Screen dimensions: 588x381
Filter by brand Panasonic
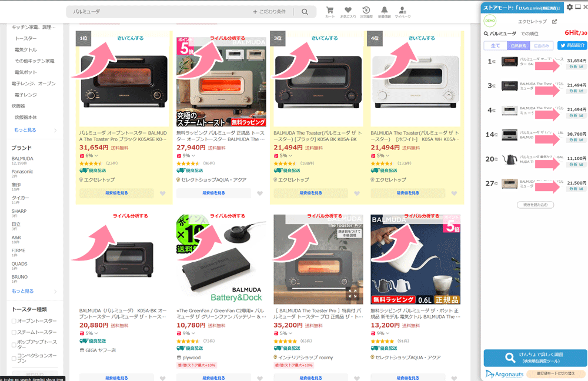[x=22, y=172]
